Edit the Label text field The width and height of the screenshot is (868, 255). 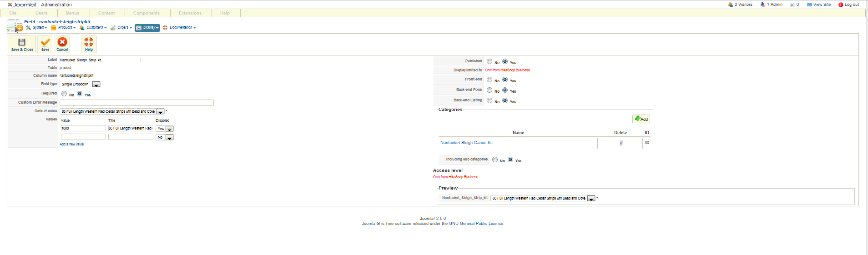pos(100,60)
